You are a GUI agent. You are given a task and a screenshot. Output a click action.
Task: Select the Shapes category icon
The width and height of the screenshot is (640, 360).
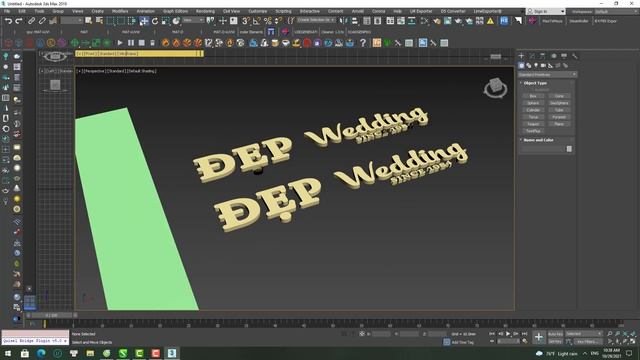(529, 65)
